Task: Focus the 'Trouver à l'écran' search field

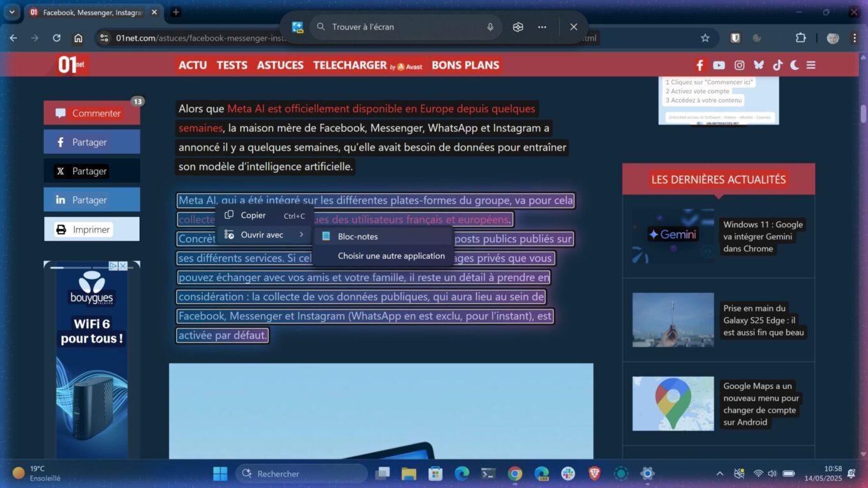Action: [406, 27]
